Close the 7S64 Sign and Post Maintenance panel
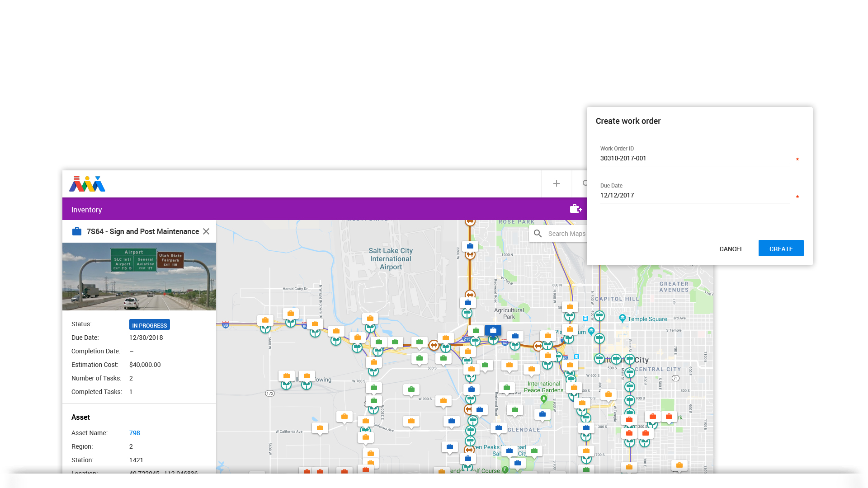The image size is (868, 488). [x=206, y=231]
